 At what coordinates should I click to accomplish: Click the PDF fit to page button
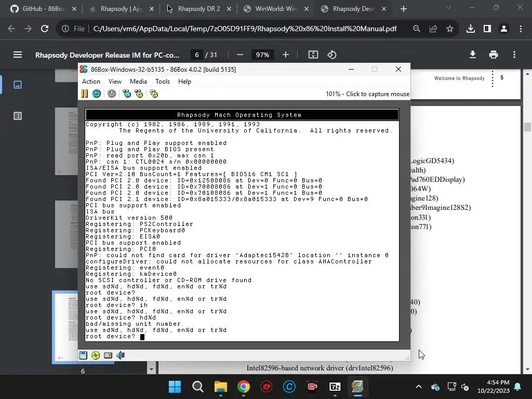click(x=313, y=55)
